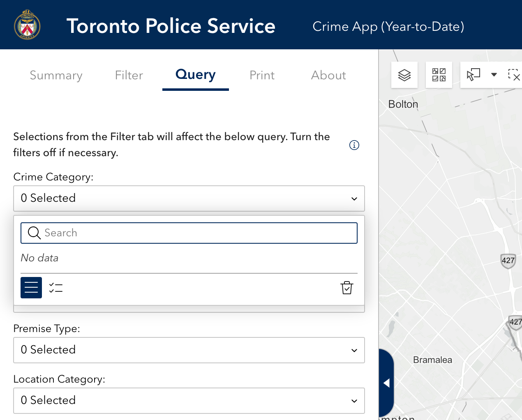Screen dimensions: 522x420
Task: Activate the map selection tool
Action: pyautogui.click(x=473, y=74)
